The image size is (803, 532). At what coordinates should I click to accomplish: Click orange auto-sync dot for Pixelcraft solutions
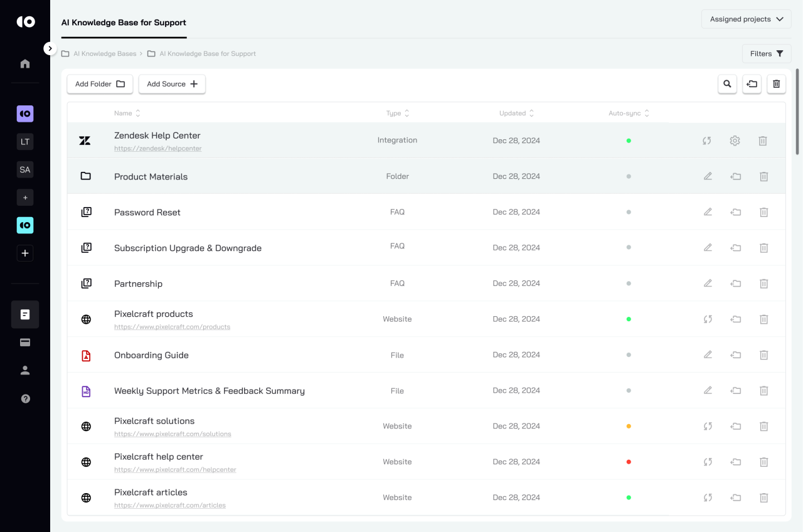coord(629,427)
